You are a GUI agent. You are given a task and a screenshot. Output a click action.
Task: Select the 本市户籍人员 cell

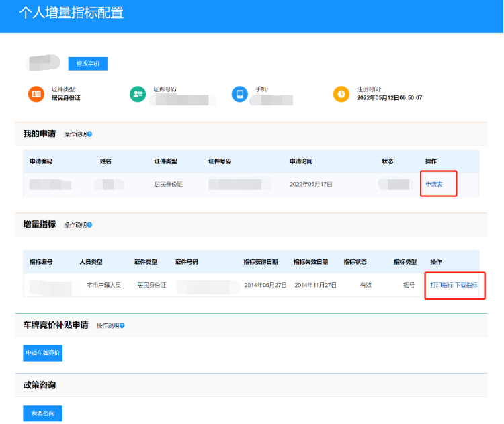[104, 285]
